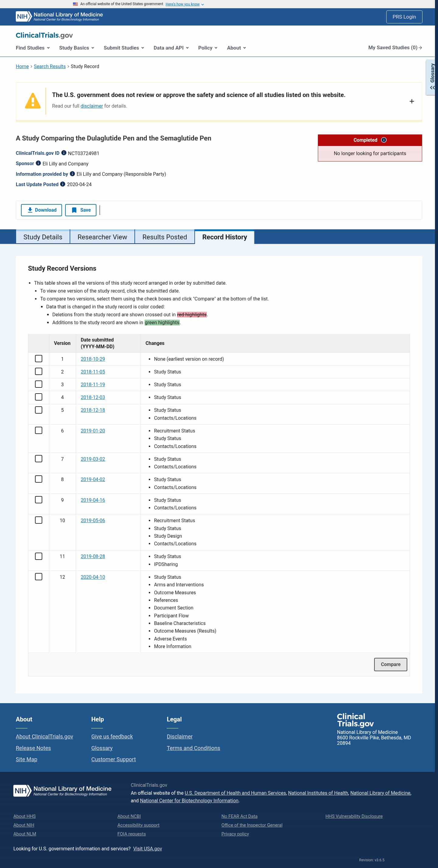This screenshot has height=868, width=438.
Task: Download the study record
Action: 41,210
